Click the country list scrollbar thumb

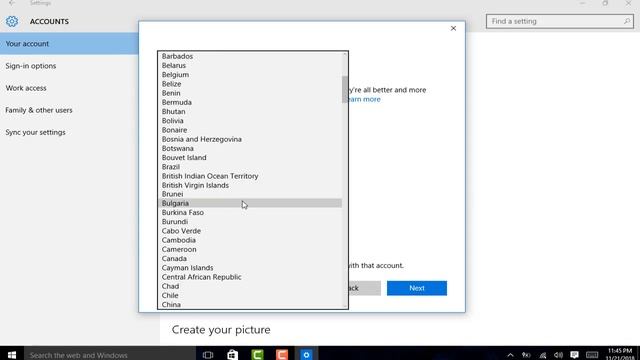tap(345, 89)
